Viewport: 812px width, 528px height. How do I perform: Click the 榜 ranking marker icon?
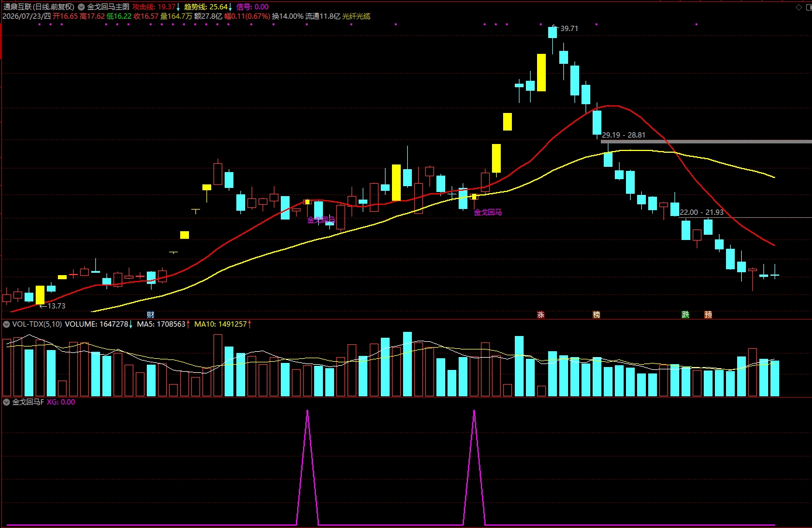coord(596,315)
